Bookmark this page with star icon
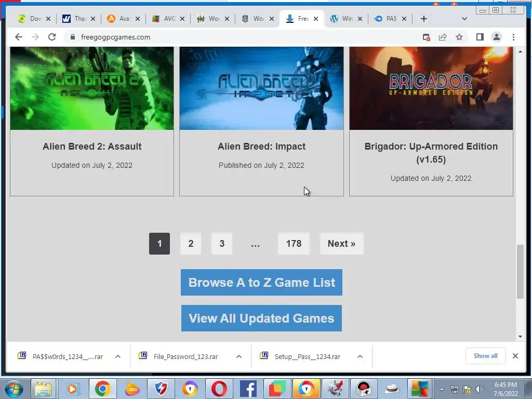Image resolution: width=532 pixels, height=399 pixels. tap(459, 37)
